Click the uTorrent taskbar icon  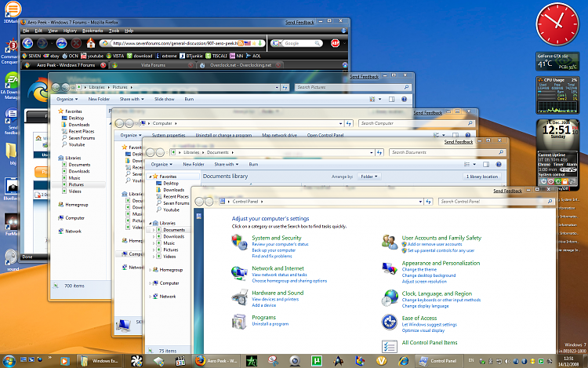pos(317,361)
